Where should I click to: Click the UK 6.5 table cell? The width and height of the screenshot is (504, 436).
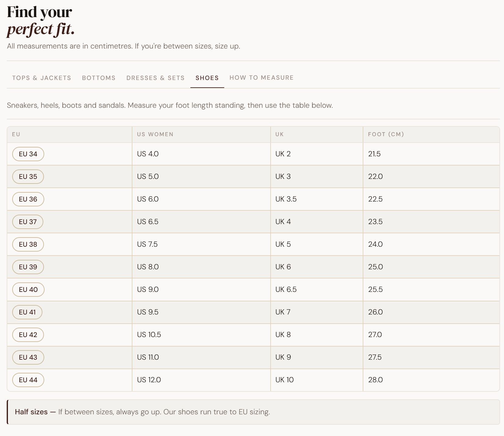286,289
